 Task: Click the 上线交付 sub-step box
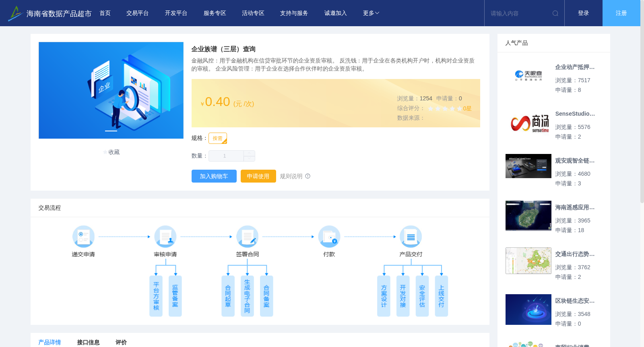point(442,296)
